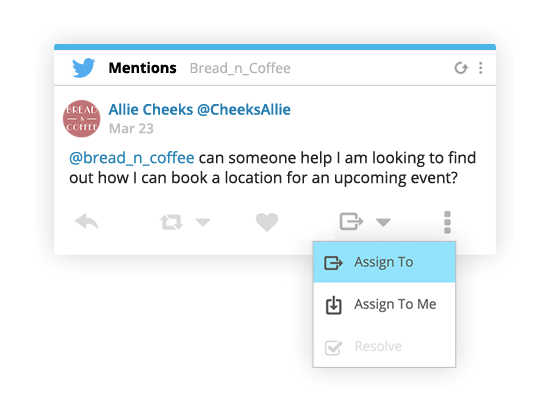Click the Mar 23 timestamp
Viewport: 558px width, 395px height.
pyautogui.click(x=131, y=128)
